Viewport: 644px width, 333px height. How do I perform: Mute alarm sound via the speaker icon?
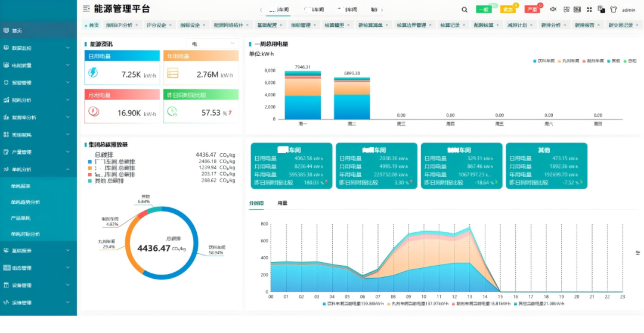(x=553, y=10)
